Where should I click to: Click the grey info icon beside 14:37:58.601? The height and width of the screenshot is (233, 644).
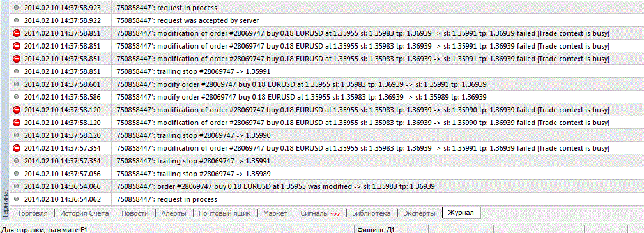[x=17, y=84]
